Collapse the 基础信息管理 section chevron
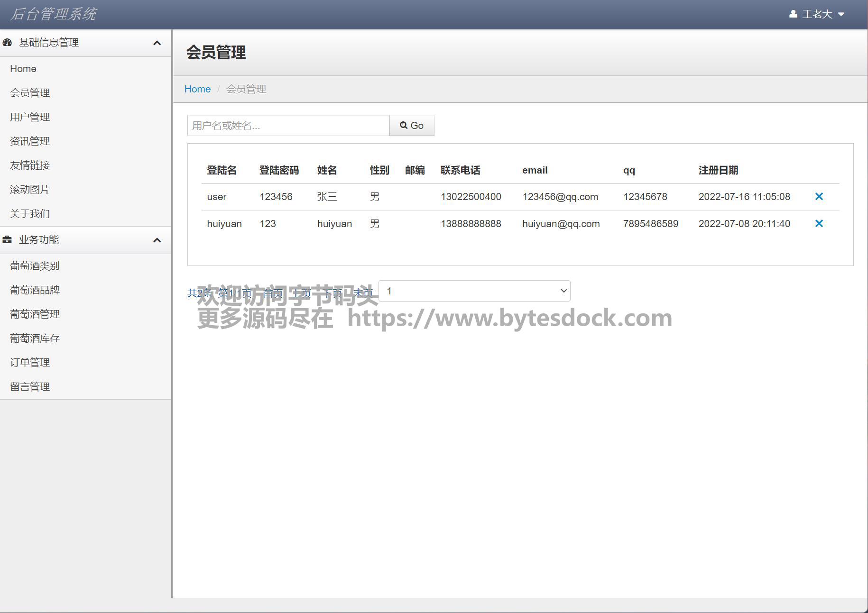Image resolution: width=868 pixels, height=613 pixels. click(x=157, y=43)
